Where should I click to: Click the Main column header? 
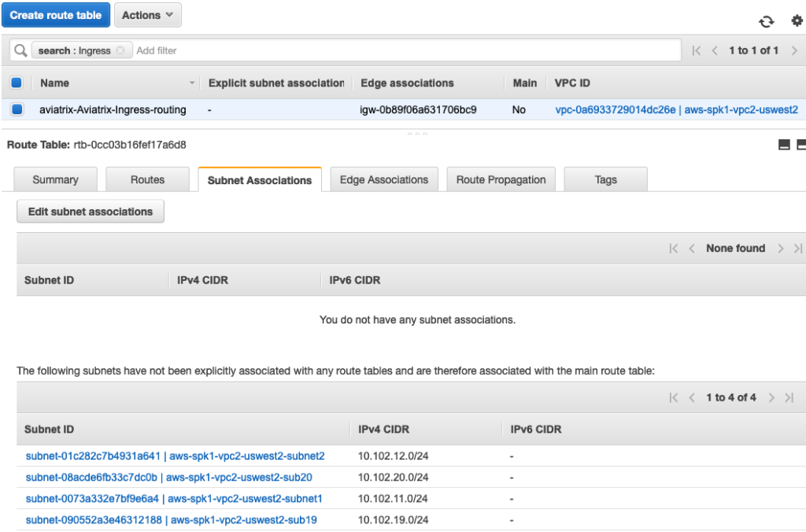click(x=525, y=83)
